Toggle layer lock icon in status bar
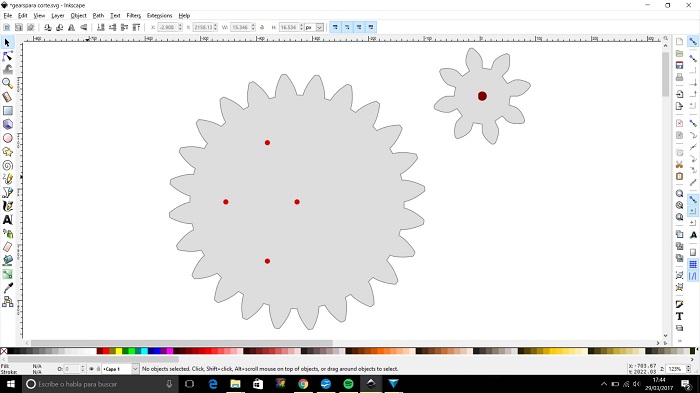700x393 pixels. click(98, 369)
